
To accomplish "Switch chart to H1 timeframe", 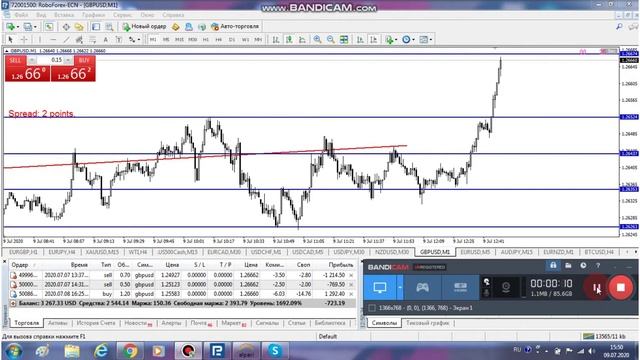I will (x=206, y=40).
